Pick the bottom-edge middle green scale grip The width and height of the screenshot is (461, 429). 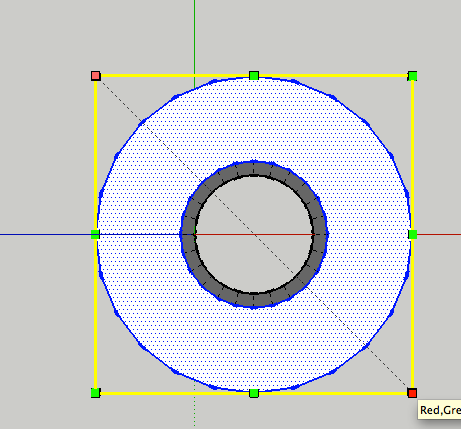[254, 393]
